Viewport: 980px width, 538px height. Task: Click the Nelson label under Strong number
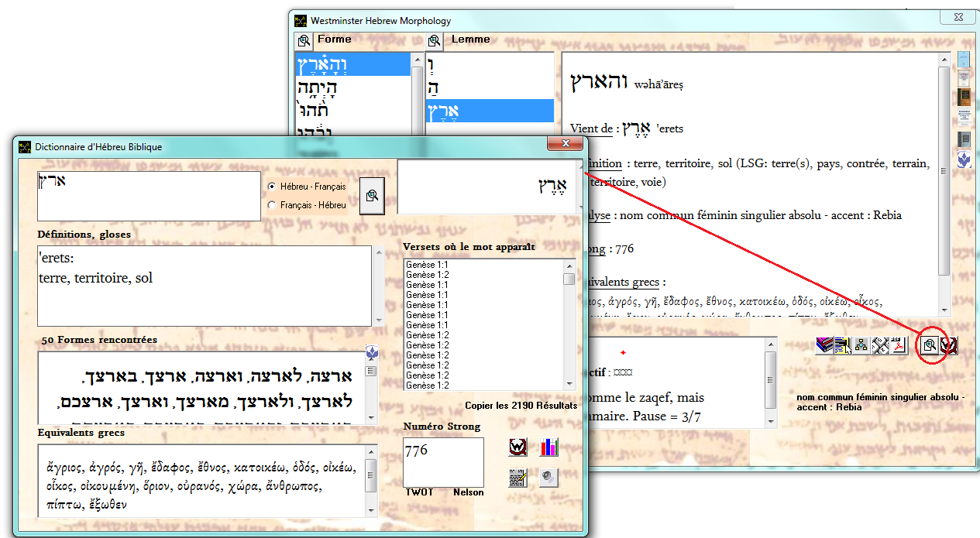(x=469, y=492)
